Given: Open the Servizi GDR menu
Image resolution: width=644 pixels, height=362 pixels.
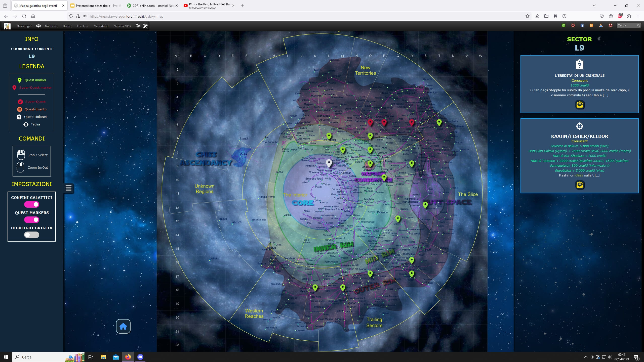Looking at the screenshot, I should click(123, 26).
